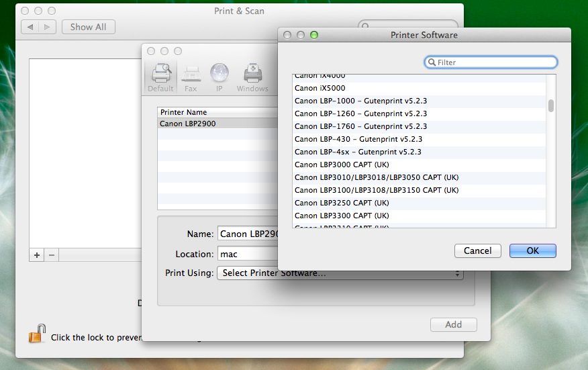Screen dimensions: 588x370
Task: Go back in Print & Scan window
Action: pos(30,27)
